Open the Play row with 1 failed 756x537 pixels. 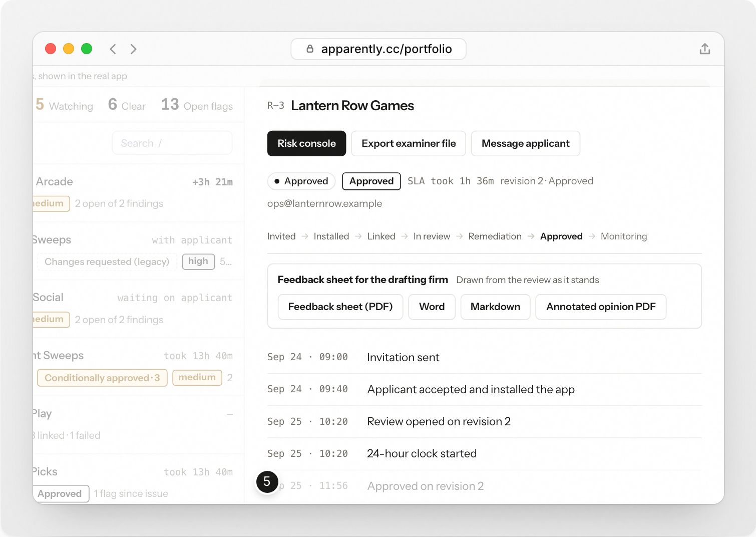(x=138, y=425)
